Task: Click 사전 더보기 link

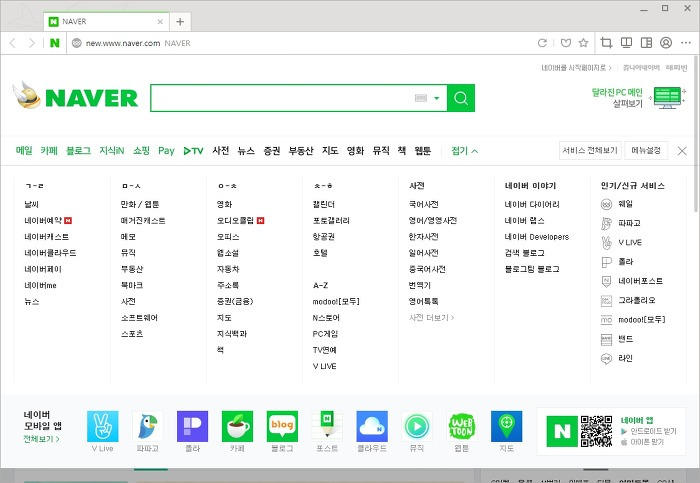Action: (x=431, y=318)
